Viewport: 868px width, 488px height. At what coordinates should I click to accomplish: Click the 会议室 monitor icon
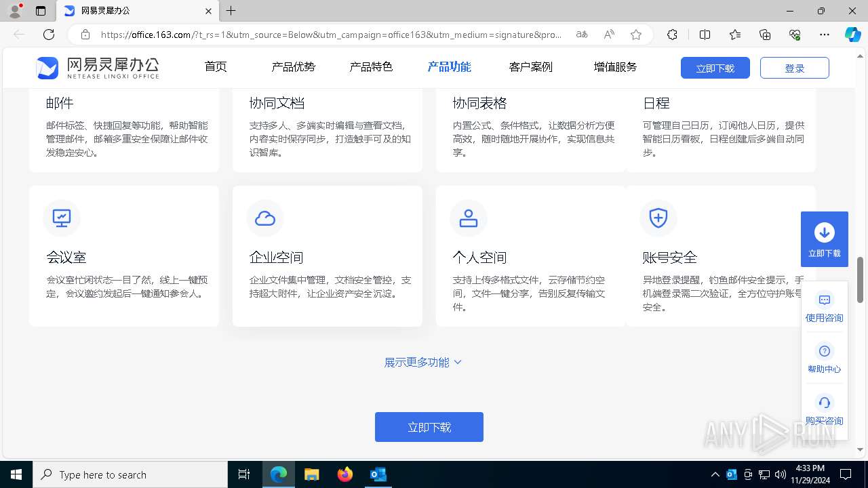tap(62, 218)
